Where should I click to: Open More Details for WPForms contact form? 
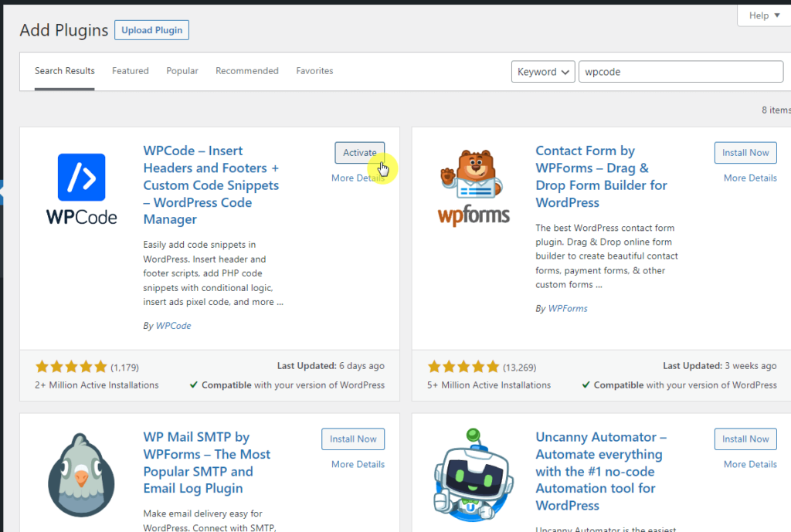point(750,178)
